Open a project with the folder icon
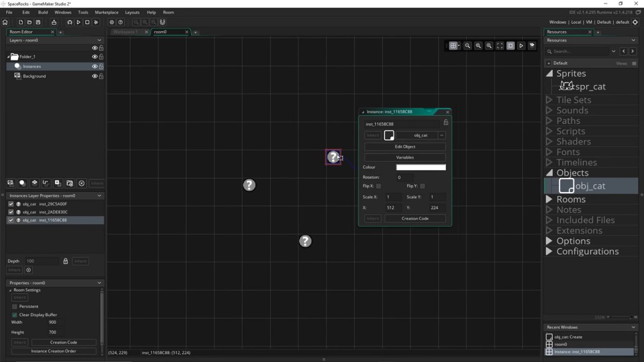The width and height of the screenshot is (644, 362). 29,22
